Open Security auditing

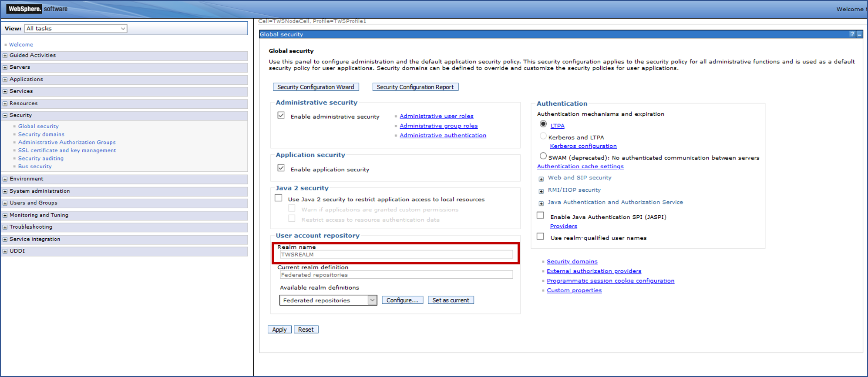click(41, 159)
